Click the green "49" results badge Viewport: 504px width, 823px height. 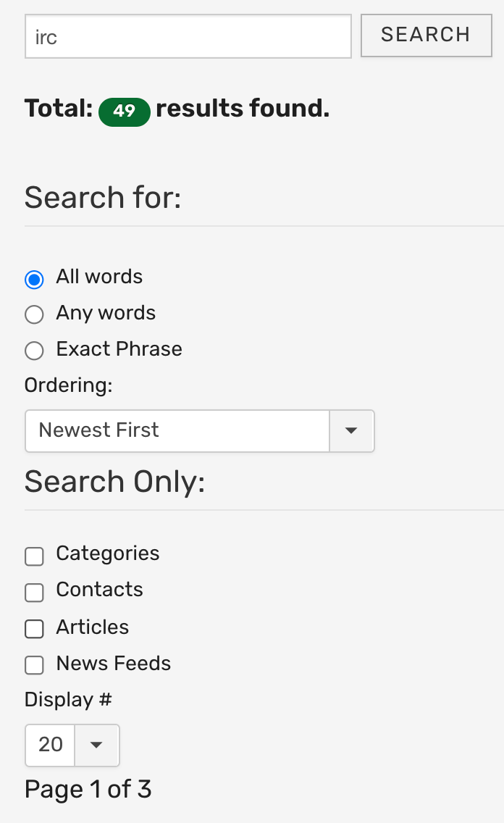click(x=124, y=112)
